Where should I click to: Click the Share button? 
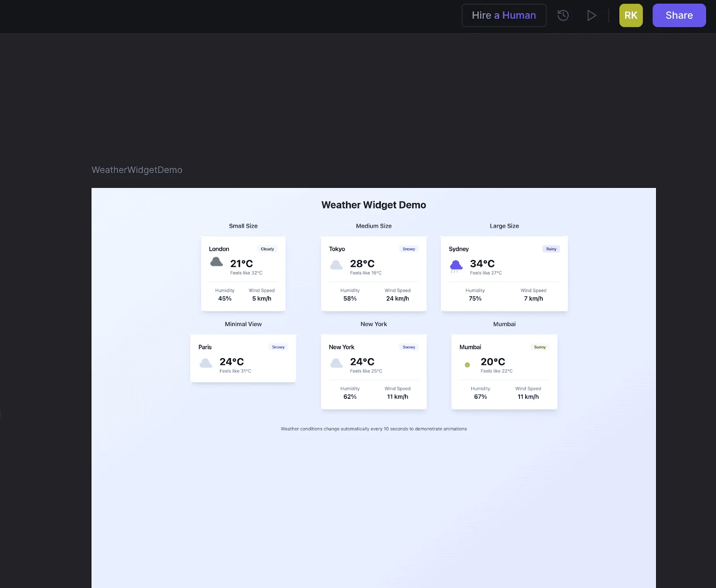pos(679,16)
